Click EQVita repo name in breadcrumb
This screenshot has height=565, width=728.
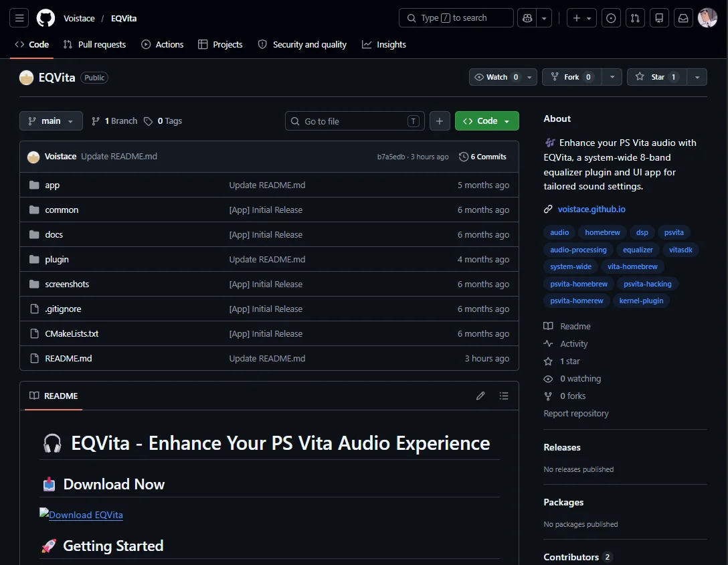[124, 18]
